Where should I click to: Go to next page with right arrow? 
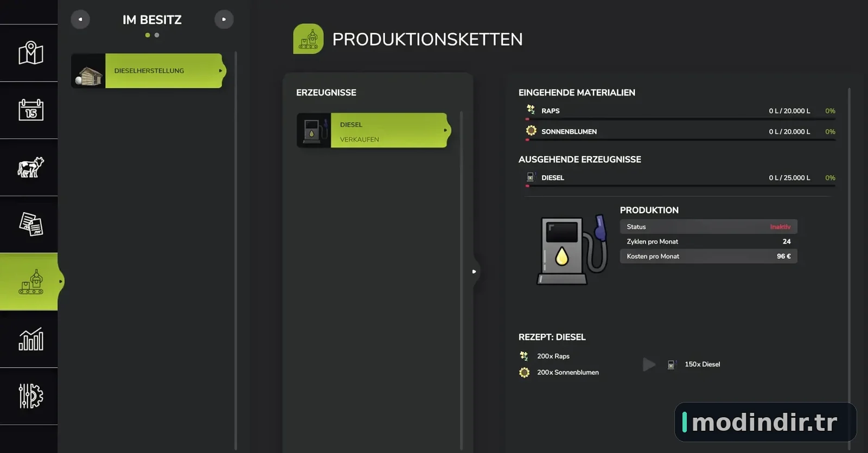point(224,20)
